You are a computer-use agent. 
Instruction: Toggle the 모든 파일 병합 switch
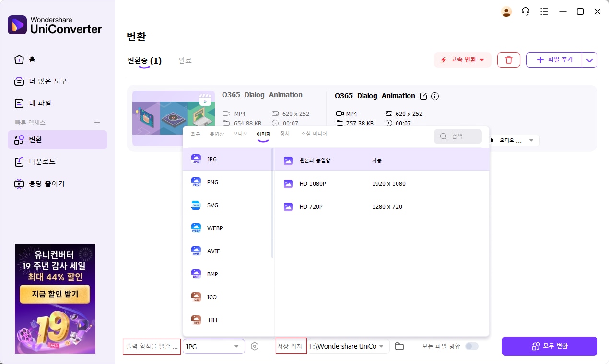(472, 346)
